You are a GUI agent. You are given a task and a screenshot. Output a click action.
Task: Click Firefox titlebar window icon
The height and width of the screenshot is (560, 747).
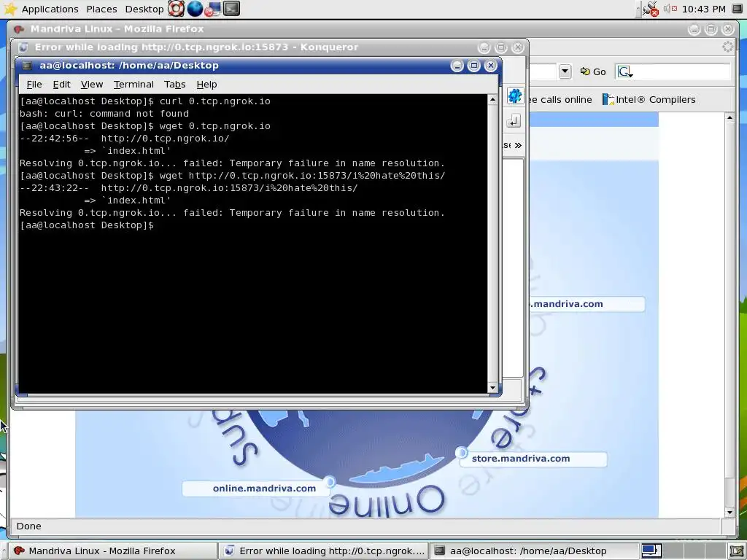(x=19, y=29)
